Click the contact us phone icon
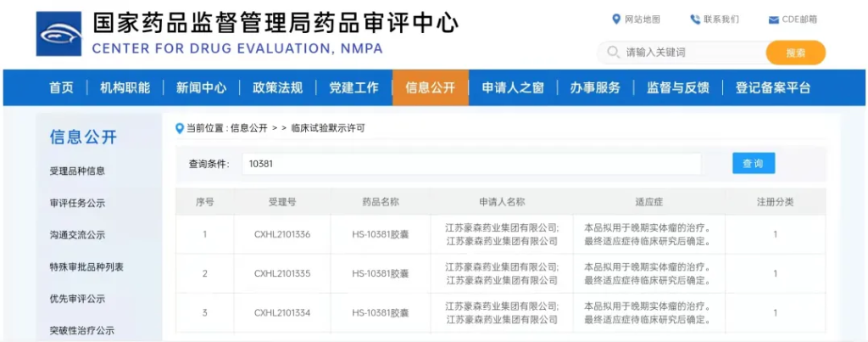 click(695, 20)
